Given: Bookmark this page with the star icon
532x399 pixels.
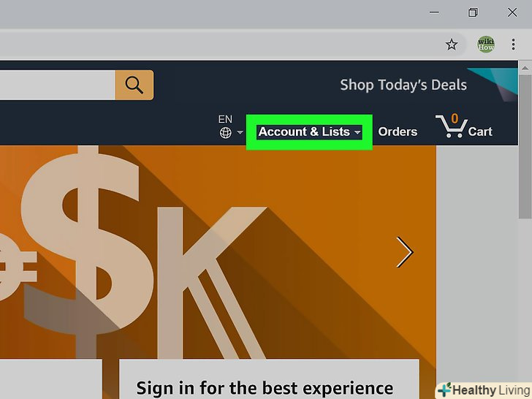Looking at the screenshot, I should coord(452,45).
